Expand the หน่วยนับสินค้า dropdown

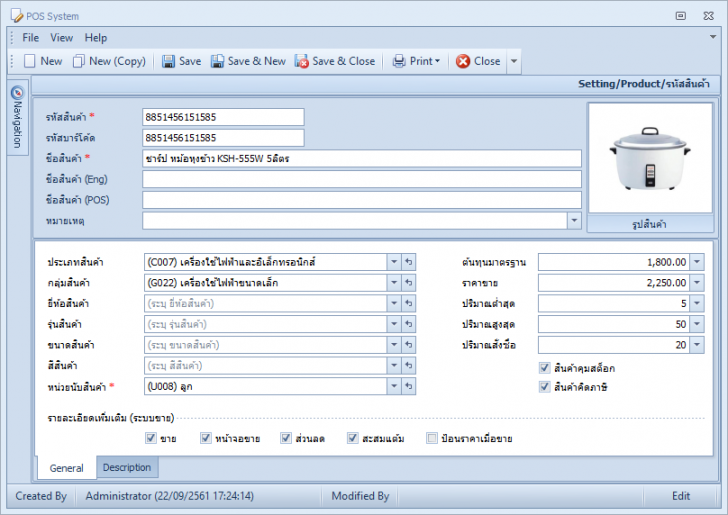click(x=394, y=386)
